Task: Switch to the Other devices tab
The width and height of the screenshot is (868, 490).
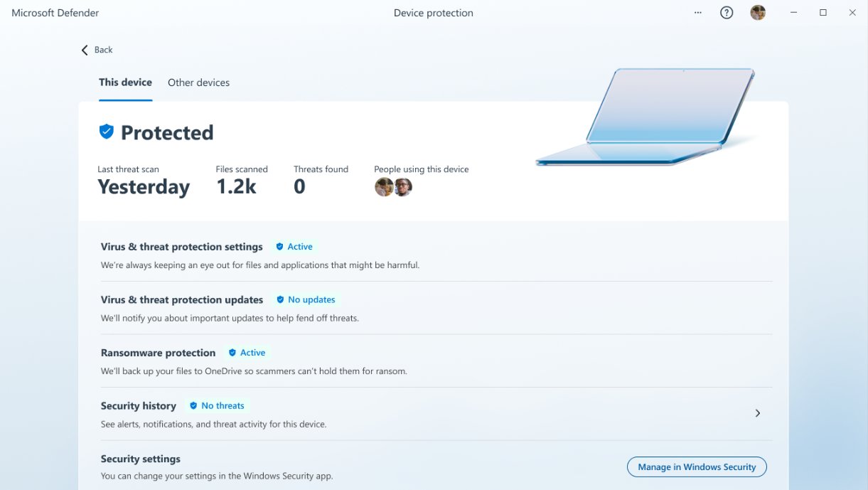Action: pyautogui.click(x=198, y=82)
